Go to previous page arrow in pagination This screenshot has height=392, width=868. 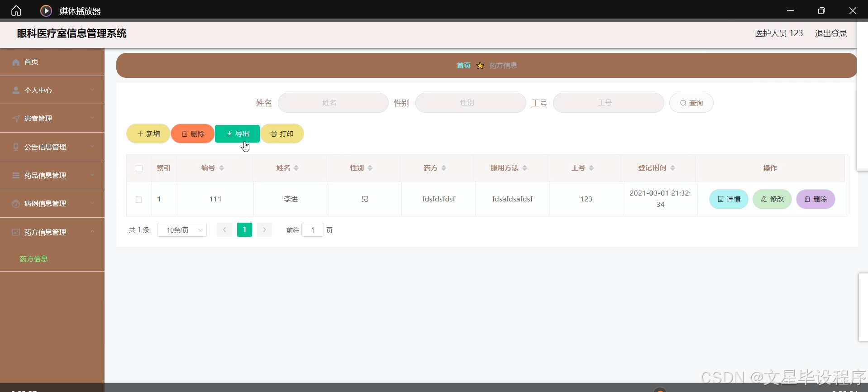point(224,230)
